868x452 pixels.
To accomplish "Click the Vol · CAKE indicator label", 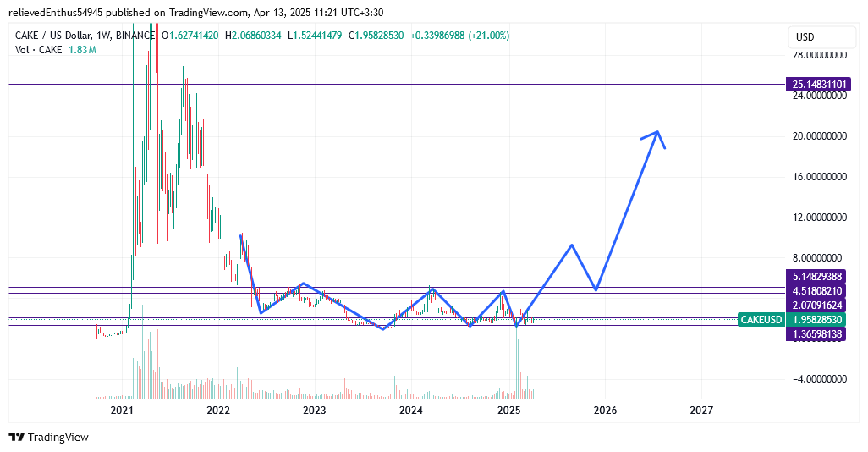I will [x=38, y=50].
